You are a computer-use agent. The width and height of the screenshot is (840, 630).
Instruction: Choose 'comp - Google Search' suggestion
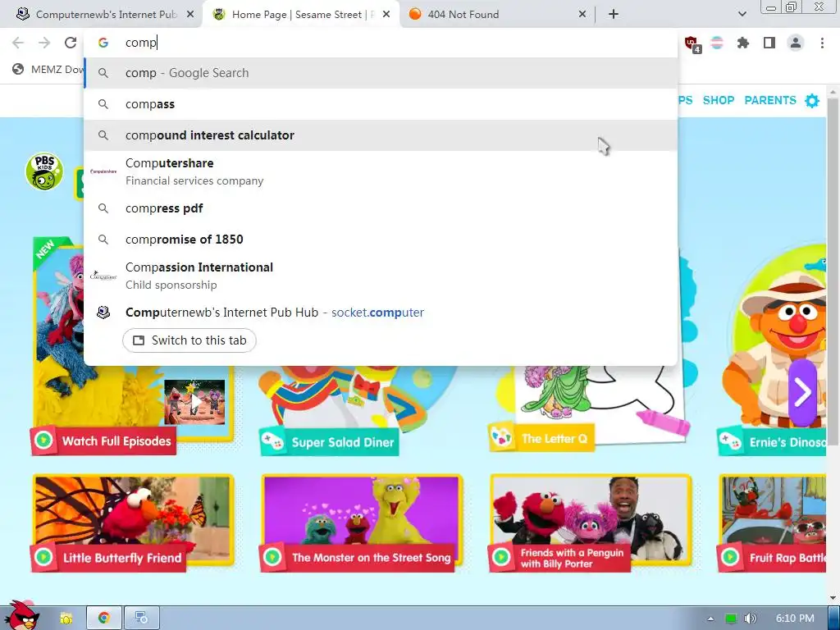point(381,73)
